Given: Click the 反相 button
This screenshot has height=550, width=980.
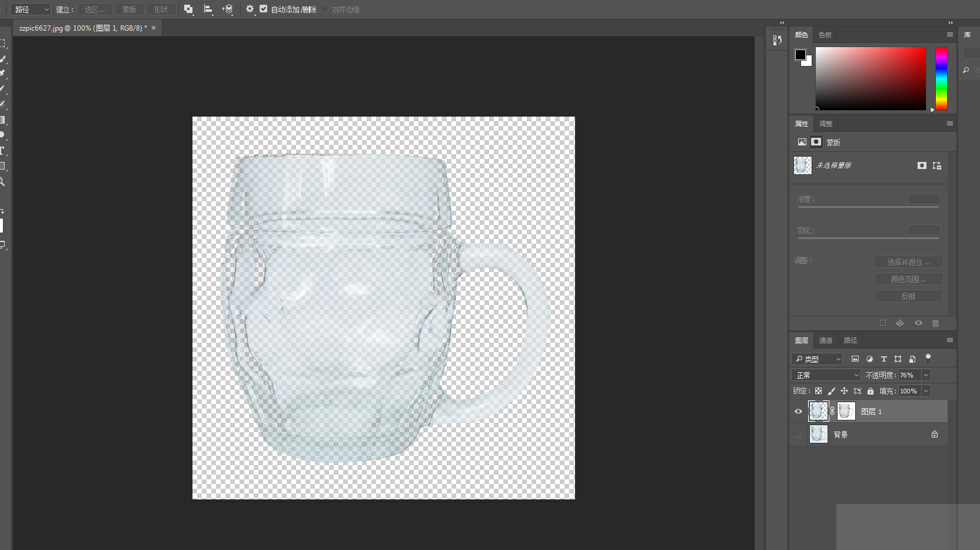Looking at the screenshot, I should [x=908, y=296].
